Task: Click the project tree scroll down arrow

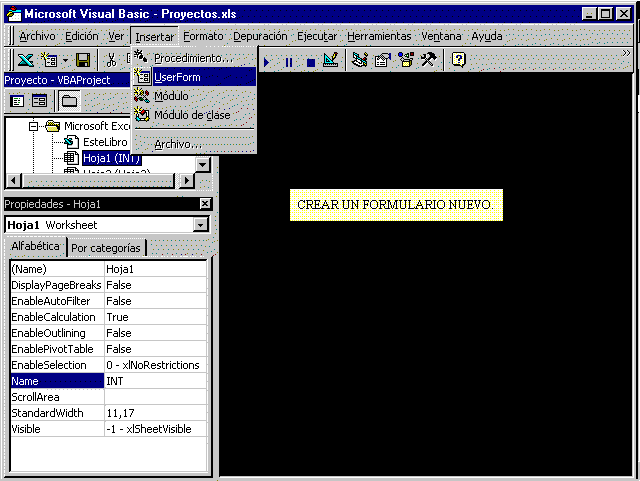Action: 203,165
